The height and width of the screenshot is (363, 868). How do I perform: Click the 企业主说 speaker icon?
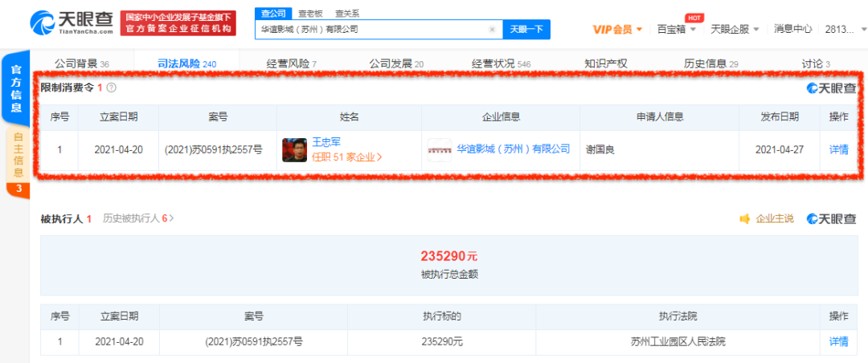tap(745, 218)
